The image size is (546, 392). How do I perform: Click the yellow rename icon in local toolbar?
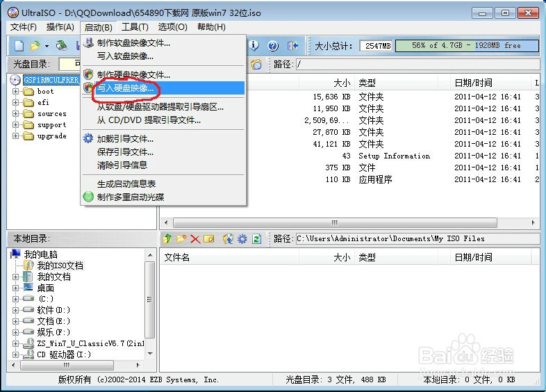[x=209, y=239]
